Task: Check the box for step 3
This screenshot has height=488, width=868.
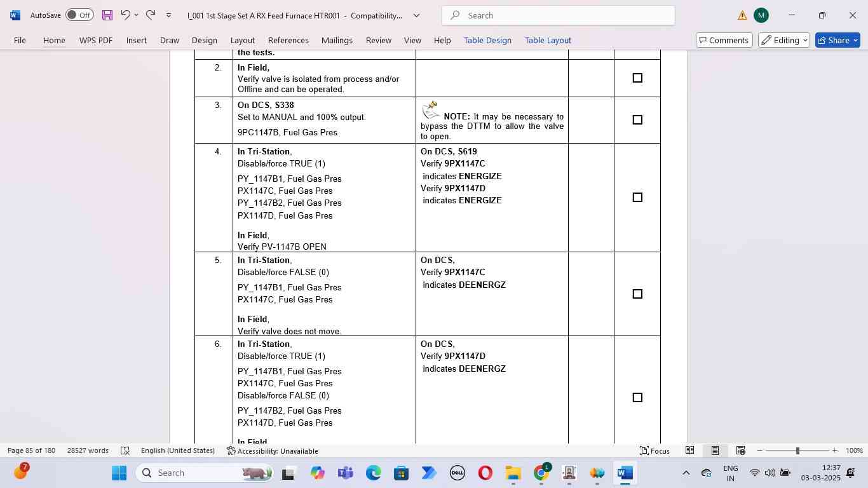Action: coord(637,120)
